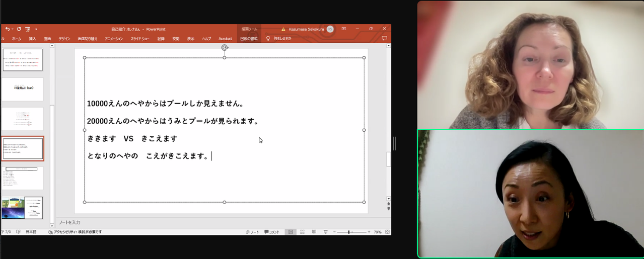
Task: Switch to Reading view icon
Action: tap(314, 232)
